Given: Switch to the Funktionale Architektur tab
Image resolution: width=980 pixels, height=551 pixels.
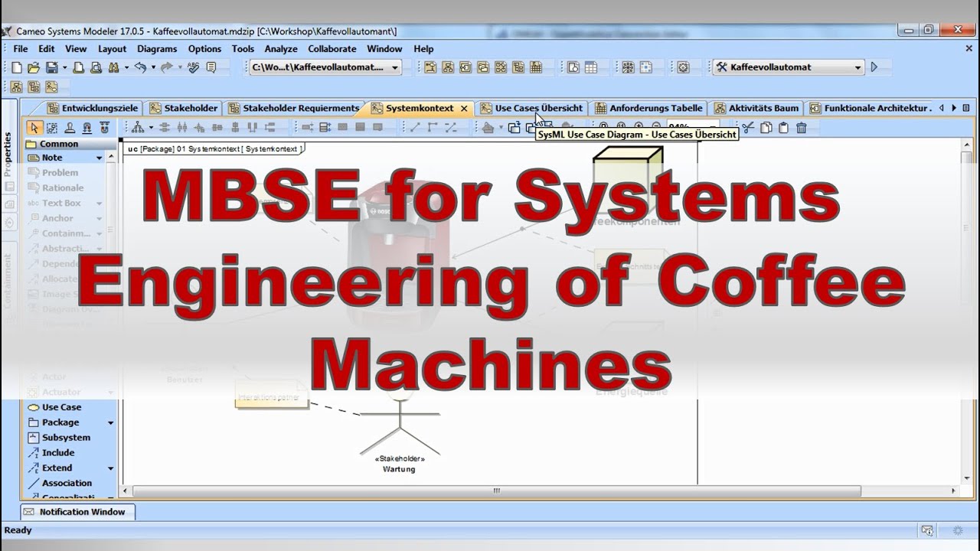Looking at the screenshot, I should point(871,108).
